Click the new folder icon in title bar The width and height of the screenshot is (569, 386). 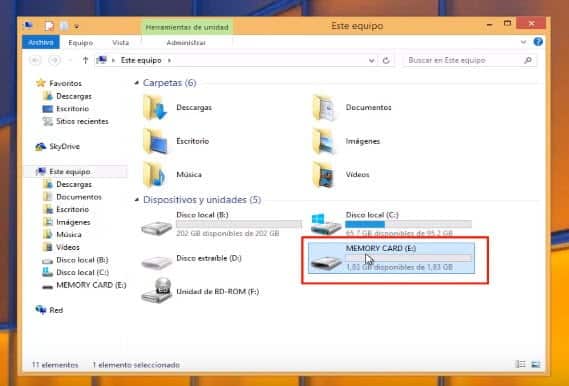[64, 26]
